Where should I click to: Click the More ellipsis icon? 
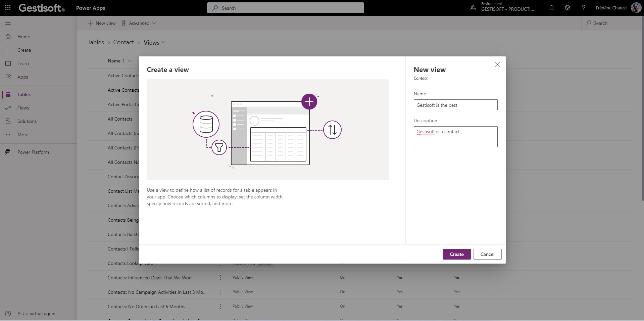click(8, 135)
